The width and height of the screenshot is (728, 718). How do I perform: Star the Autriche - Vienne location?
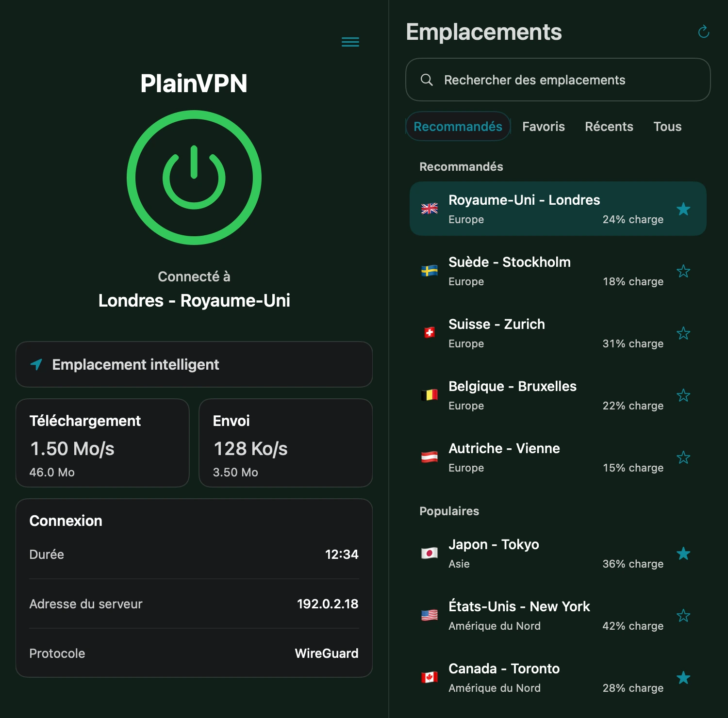pyautogui.click(x=683, y=457)
